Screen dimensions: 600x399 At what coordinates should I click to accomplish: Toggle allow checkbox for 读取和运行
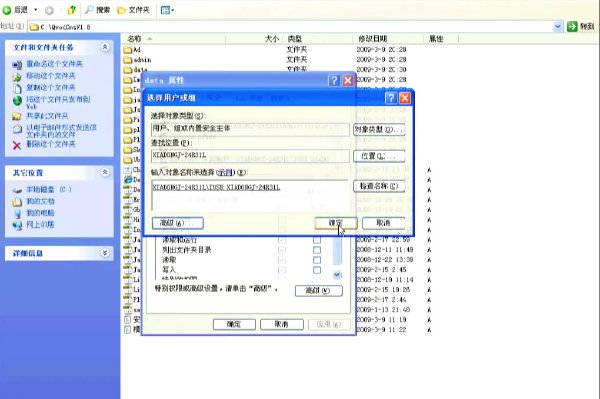(x=282, y=240)
